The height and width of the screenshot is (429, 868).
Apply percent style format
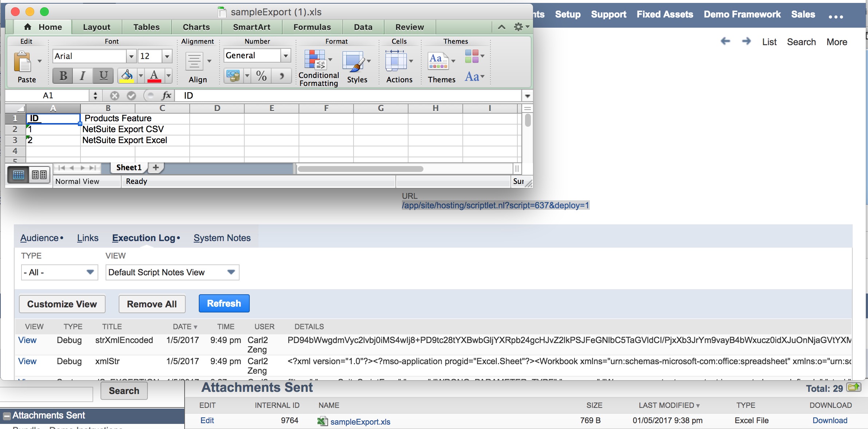[261, 76]
